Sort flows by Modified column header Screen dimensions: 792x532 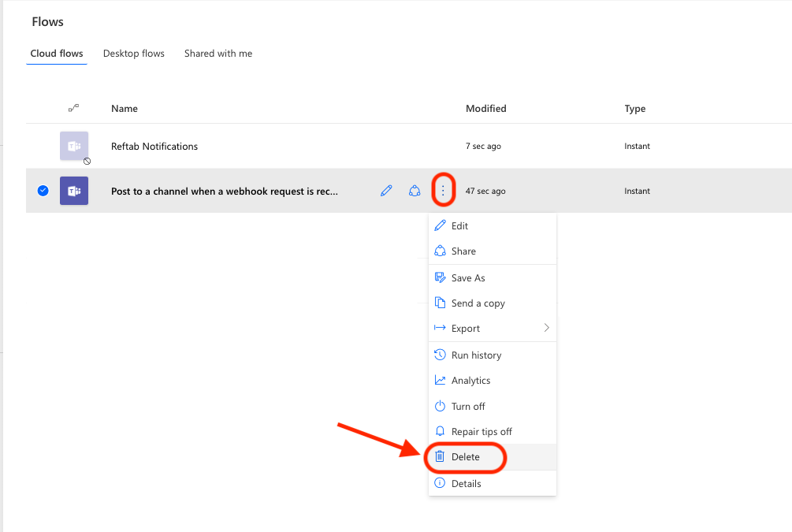tap(485, 109)
